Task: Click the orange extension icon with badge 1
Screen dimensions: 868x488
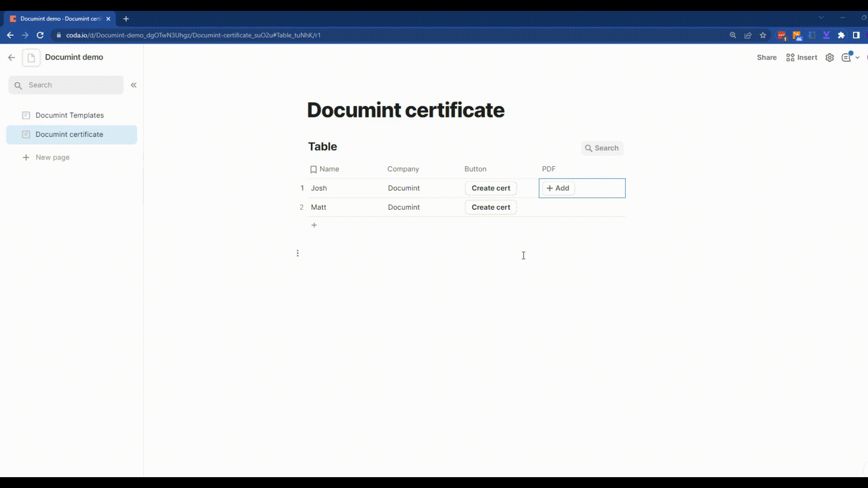Action: [x=782, y=36]
